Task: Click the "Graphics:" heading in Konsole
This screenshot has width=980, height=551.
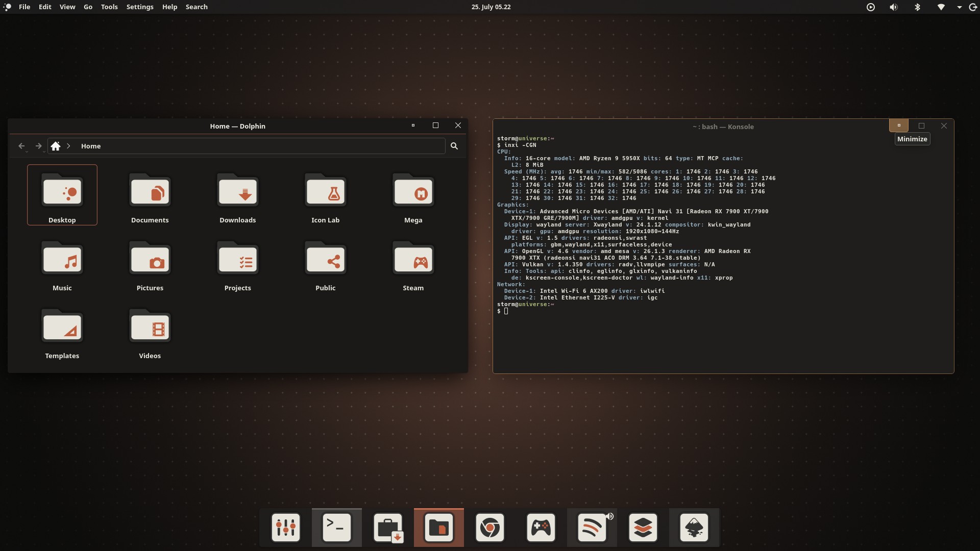Action: [x=513, y=205]
